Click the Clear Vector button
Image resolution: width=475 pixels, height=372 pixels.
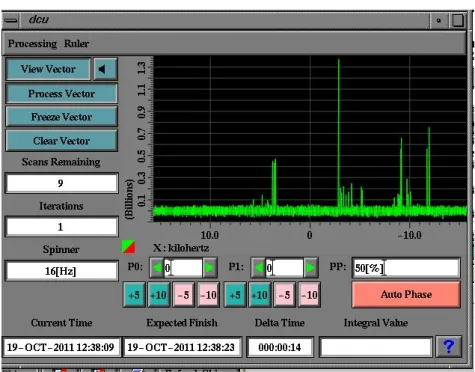(x=62, y=141)
